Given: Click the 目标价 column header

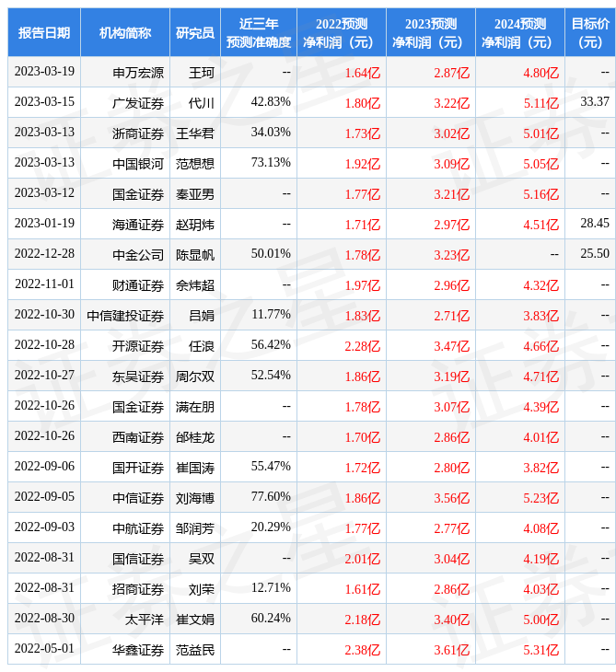Looking at the screenshot, I should click(x=589, y=33).
